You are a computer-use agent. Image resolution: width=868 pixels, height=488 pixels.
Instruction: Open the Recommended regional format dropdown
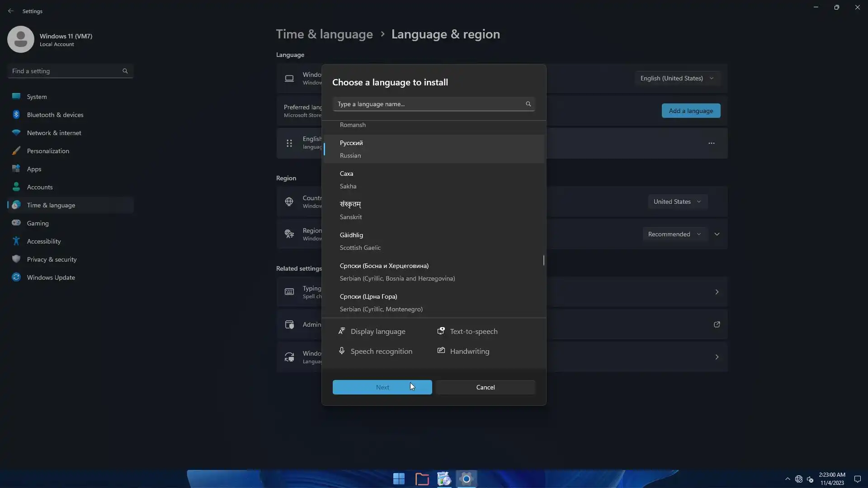coord(674,234)
